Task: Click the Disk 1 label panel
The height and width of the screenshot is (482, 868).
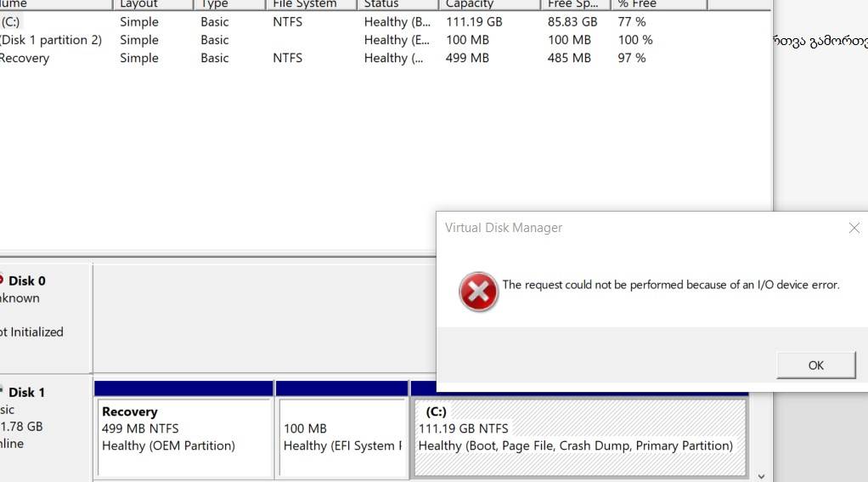Action: pyautogui.click(x=45, y=428)
